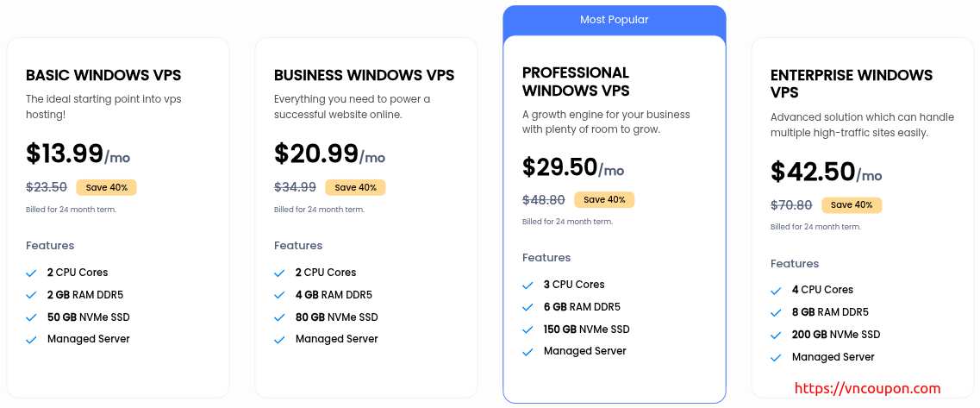
Task: Click checkmark beside 4 GB RAM DDR5
Action: (x=279, y=295)
